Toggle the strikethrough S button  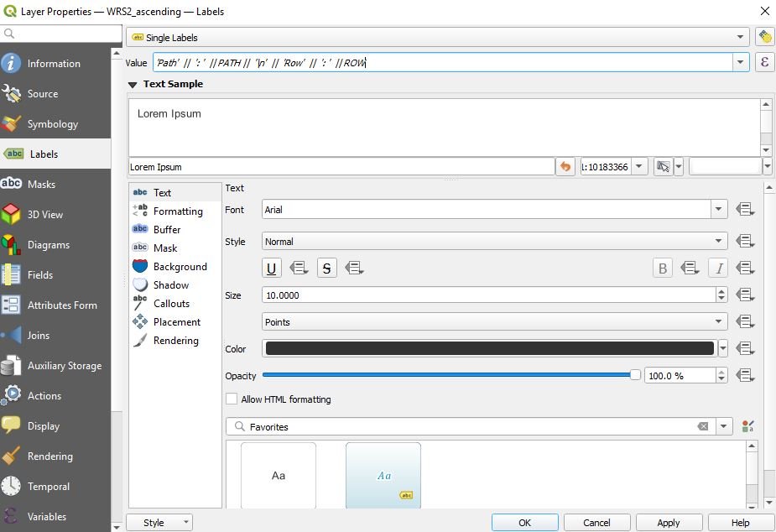click(x=327, y=269)
